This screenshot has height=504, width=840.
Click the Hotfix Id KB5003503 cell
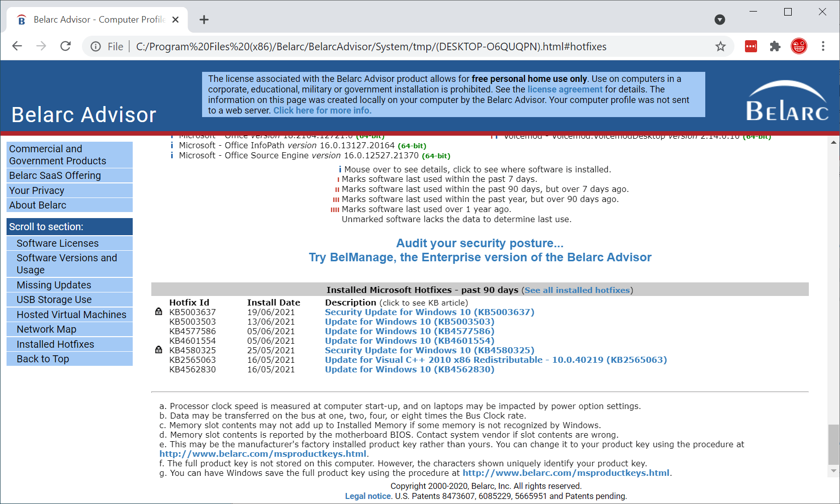click(x=193, y=322)
